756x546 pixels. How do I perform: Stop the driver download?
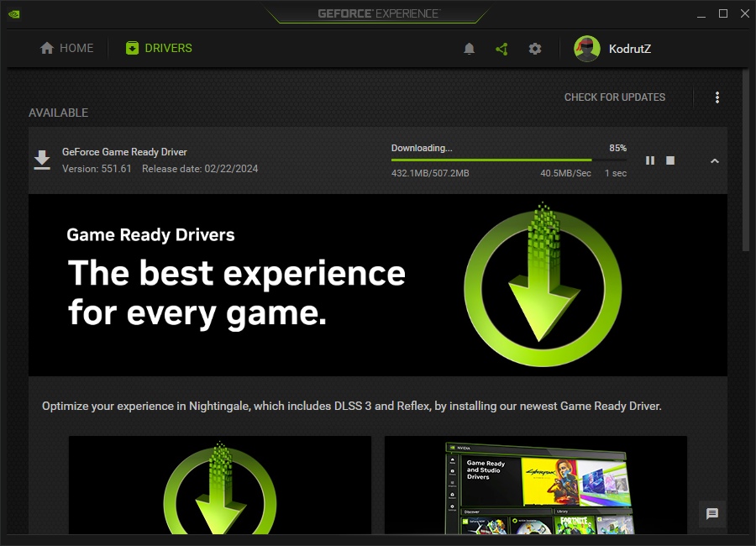pos(670,160)
